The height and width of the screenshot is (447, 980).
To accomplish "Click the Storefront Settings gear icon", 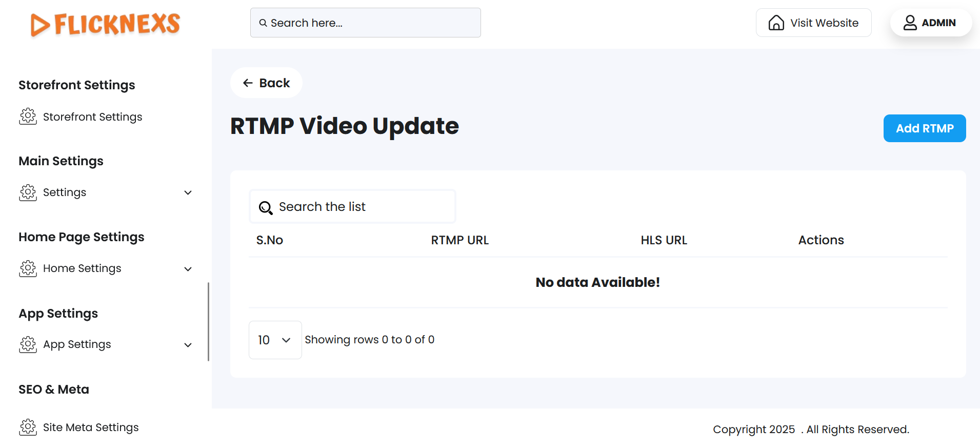I will 28,117.
